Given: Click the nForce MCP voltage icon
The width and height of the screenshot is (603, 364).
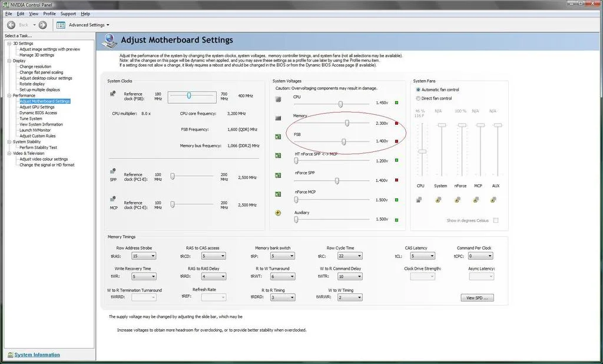Looking at the screenshot, I should [x=278, y=194].
